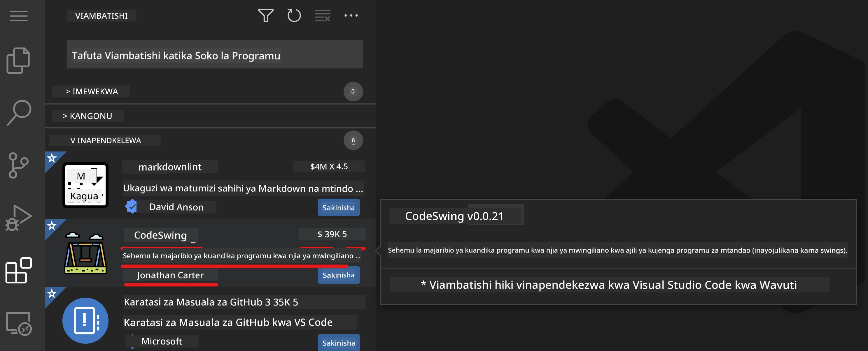Select the markdownlint extension title
This screenshot has width=868, height=351.
pos(170,167)
